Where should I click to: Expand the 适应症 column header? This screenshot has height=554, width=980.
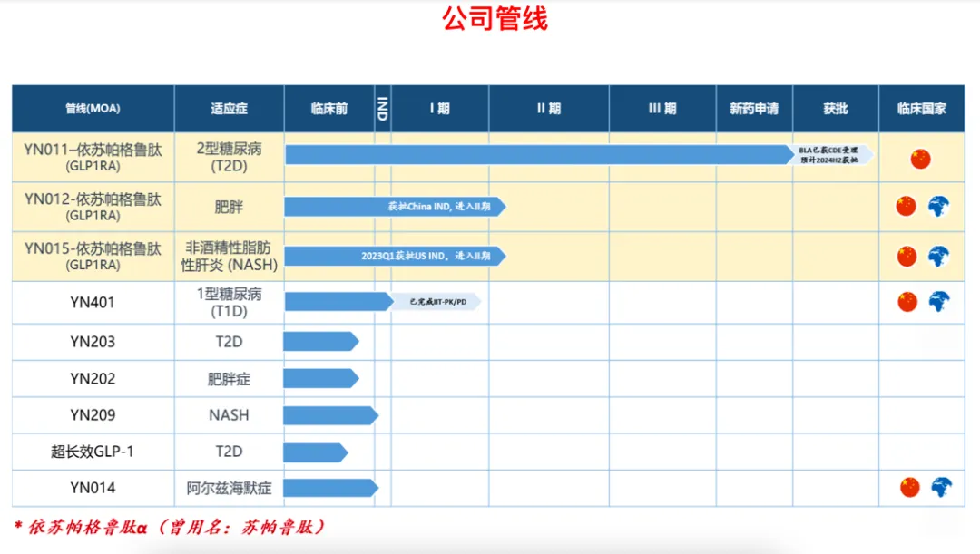coord(228,108)
